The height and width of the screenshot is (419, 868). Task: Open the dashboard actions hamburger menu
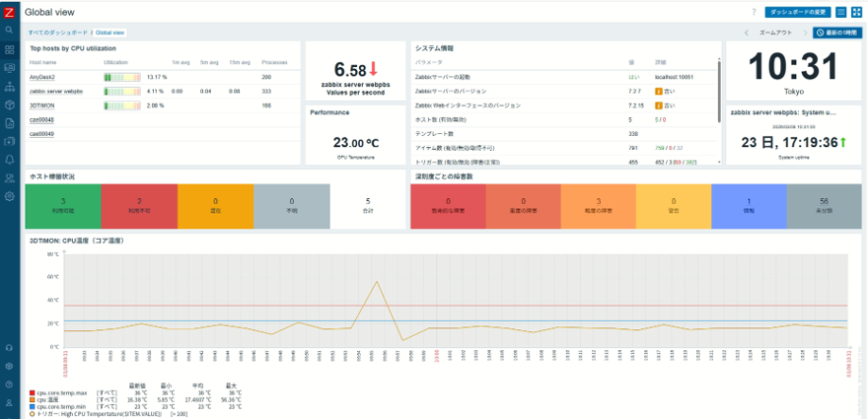840,12
